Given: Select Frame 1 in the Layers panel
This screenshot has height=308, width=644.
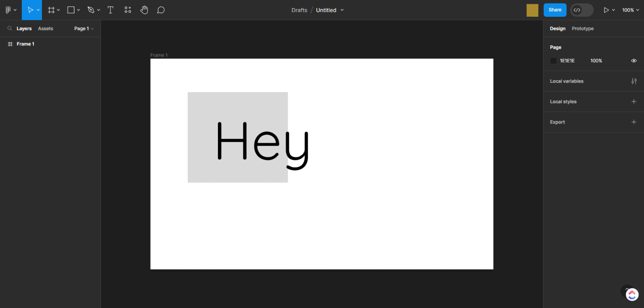Looking at the screenshot, I should point(25,44).
